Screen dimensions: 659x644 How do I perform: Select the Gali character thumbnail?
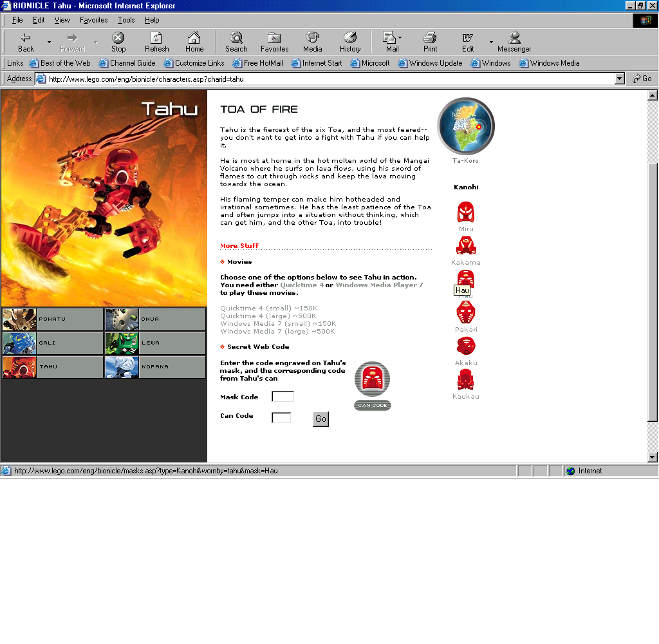[x=53, y=343]
